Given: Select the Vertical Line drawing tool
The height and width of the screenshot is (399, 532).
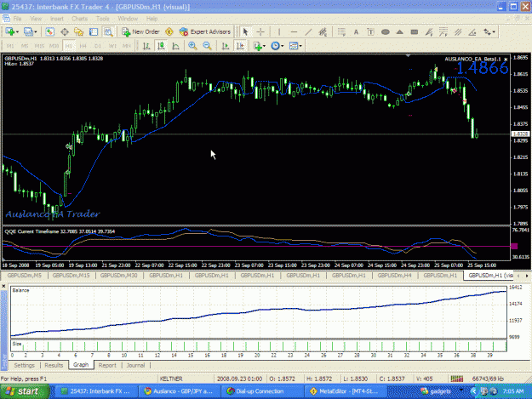Looking at the screenshot, I should [279, 31].
